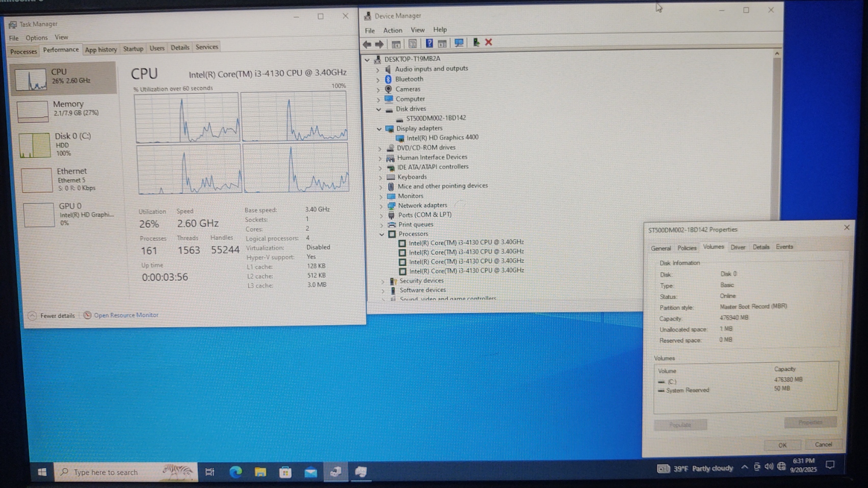Open the Policies tab in disk properties
Screen dimensions: 868x488
tap(687, 248)
